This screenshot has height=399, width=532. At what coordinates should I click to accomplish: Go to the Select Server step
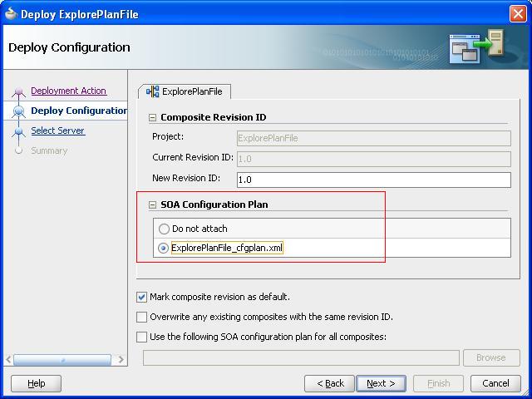point(58,131)
